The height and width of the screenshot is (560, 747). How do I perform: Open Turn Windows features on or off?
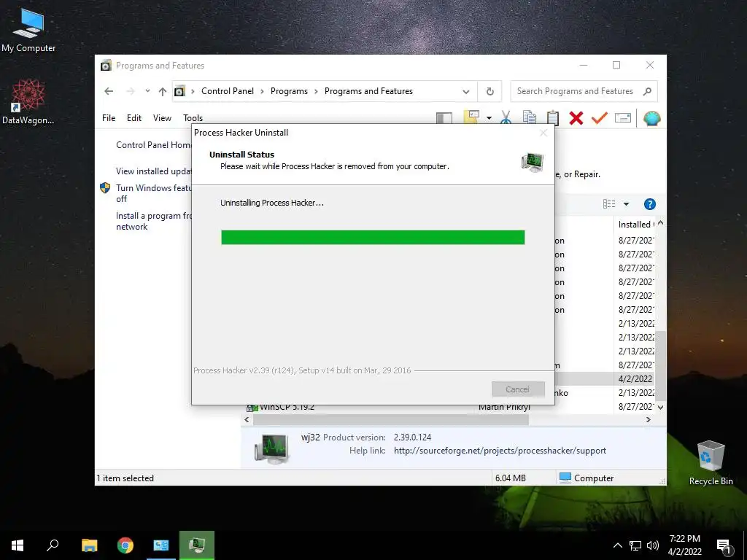coord(153,193)
